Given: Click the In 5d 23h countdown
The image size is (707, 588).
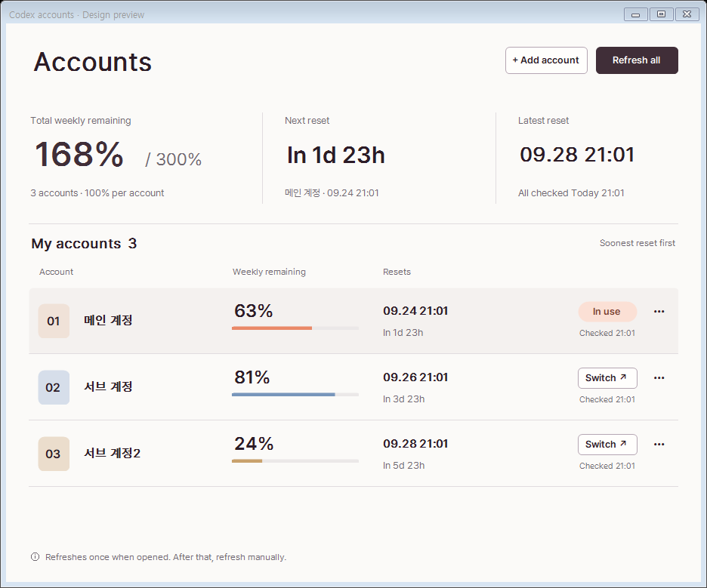Looking at the screenshot, I should (x=403, y=466).
